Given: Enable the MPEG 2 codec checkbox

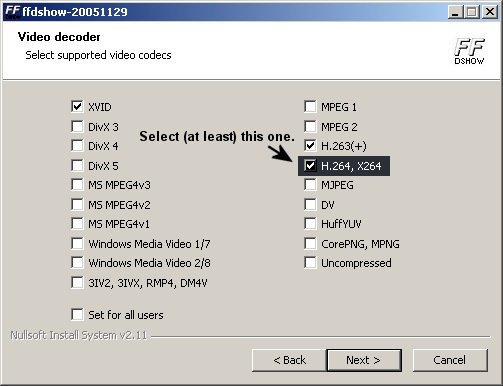Looking at the screenshot, I should pos(310,127).
